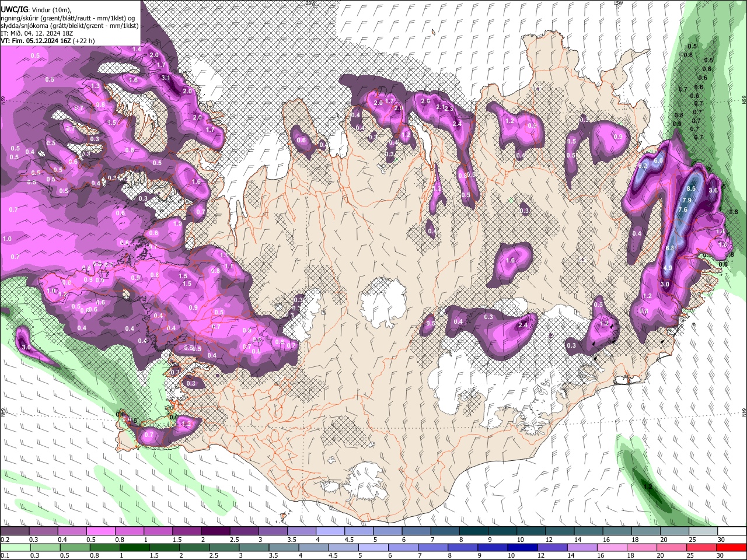This screenshot has height=560, width=747.
Task: Click the bright pink snow swatch at 0.5
Action: pos(100,531)
